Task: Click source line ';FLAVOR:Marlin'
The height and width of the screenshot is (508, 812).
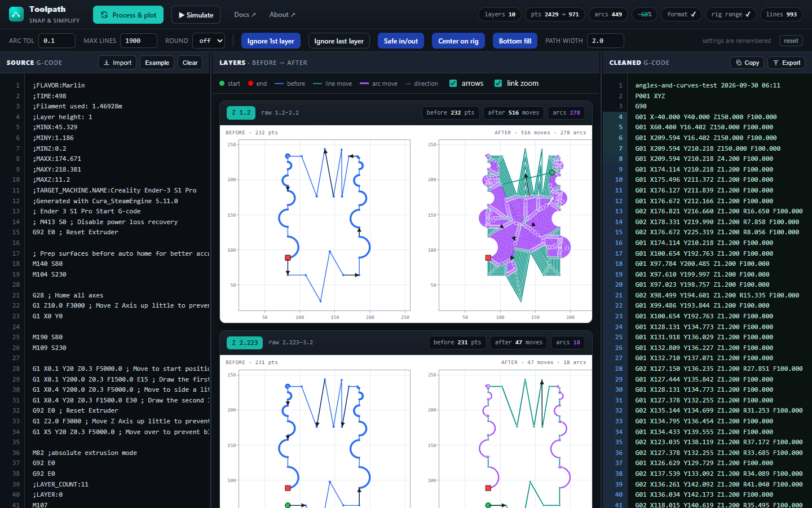Action: (59, 85)
